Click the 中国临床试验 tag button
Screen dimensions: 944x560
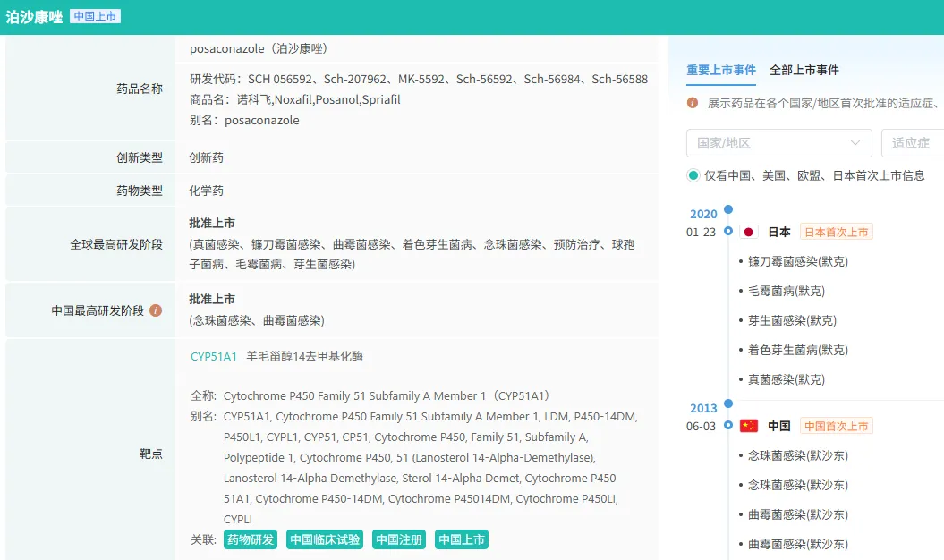click(325, 539)
